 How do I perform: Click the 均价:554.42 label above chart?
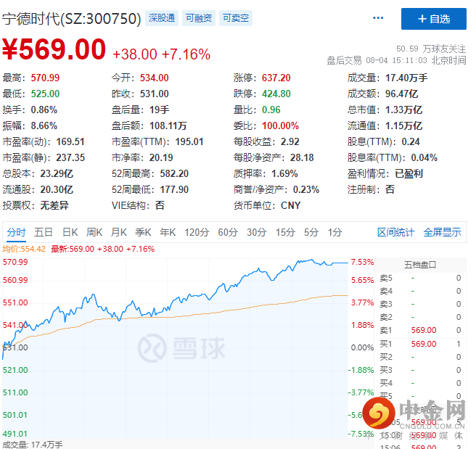point(24,249)
